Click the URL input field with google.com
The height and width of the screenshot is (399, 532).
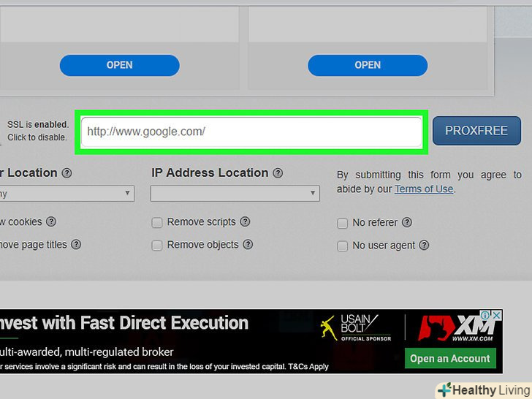point(251,132)
